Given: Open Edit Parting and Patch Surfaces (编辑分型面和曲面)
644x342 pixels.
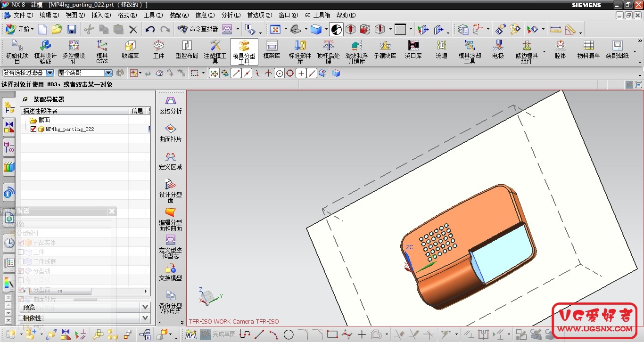Looking at the screenshot, I should pyautogui.click(x=171, y=219).
